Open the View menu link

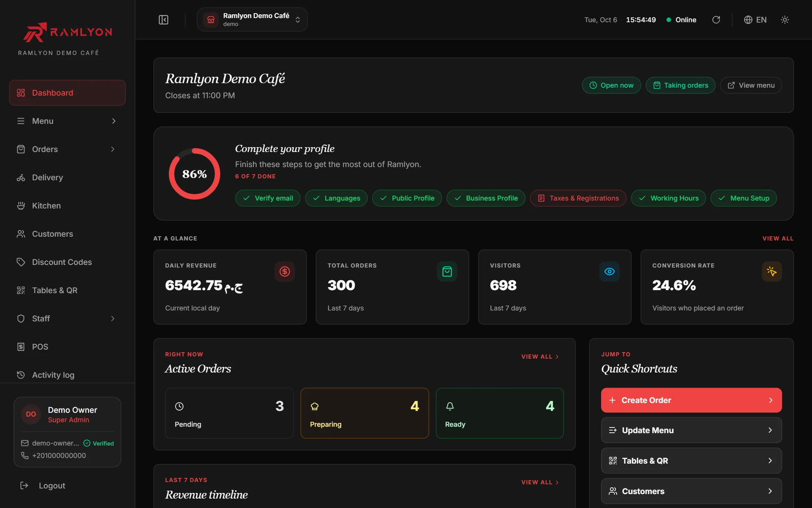[x=751, y=85]
